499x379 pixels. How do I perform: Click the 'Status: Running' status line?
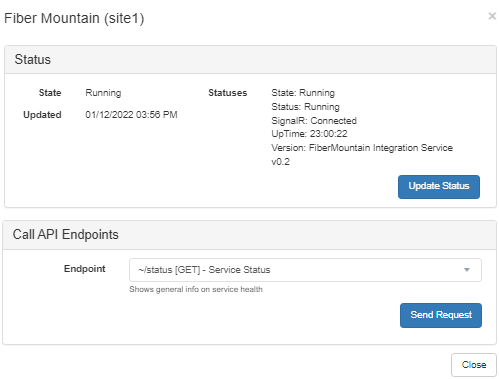305,107
